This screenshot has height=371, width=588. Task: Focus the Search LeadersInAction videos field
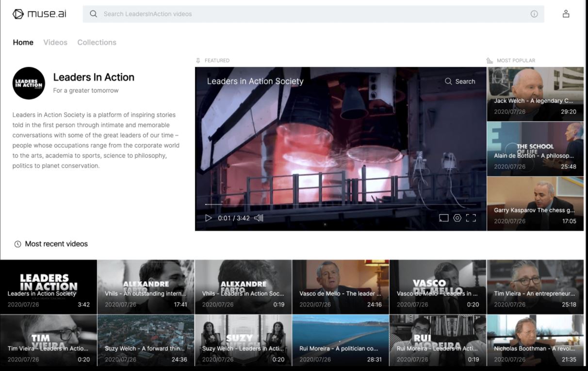tap(313, 14)
